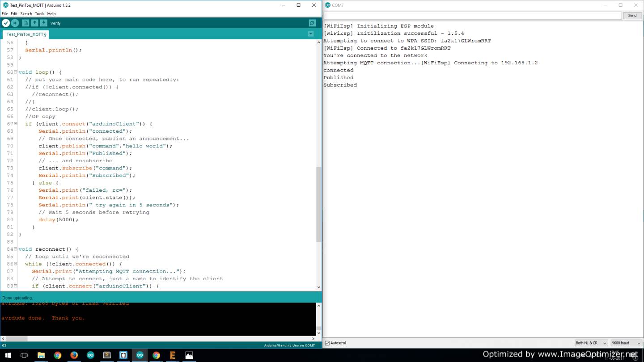Collapse the void reconnect() function fold
Viewport: 644px width, 362px height.
pyautogui.click(x=16, y=249)
